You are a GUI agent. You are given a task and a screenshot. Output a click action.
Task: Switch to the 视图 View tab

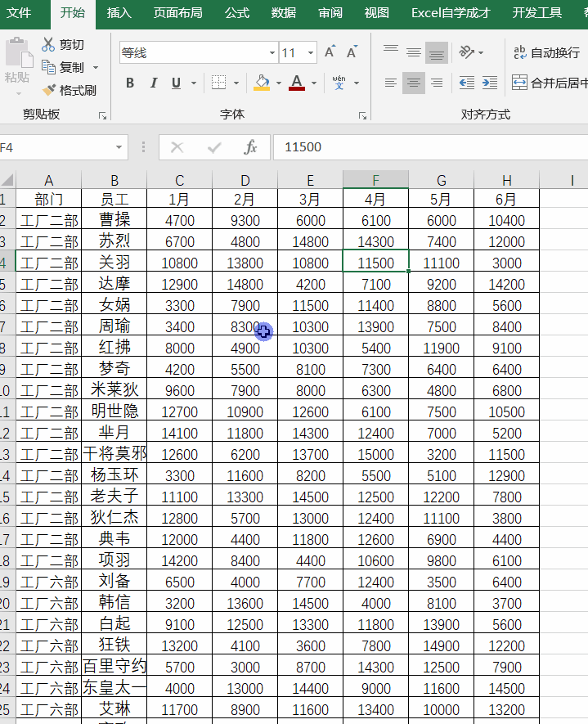click(x=377, y=13)
